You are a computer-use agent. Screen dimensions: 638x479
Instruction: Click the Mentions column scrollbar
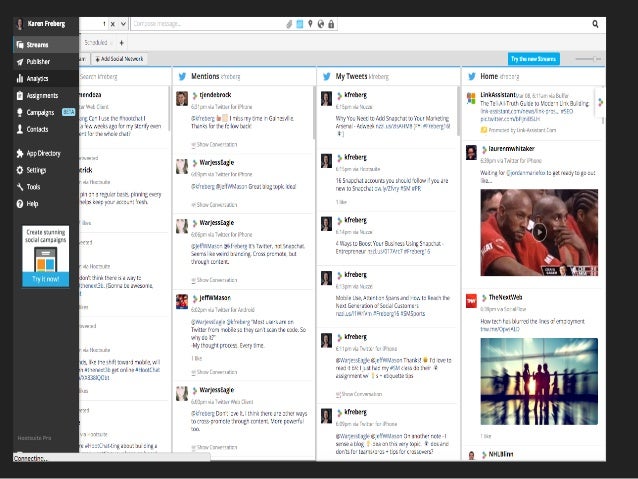314,113
